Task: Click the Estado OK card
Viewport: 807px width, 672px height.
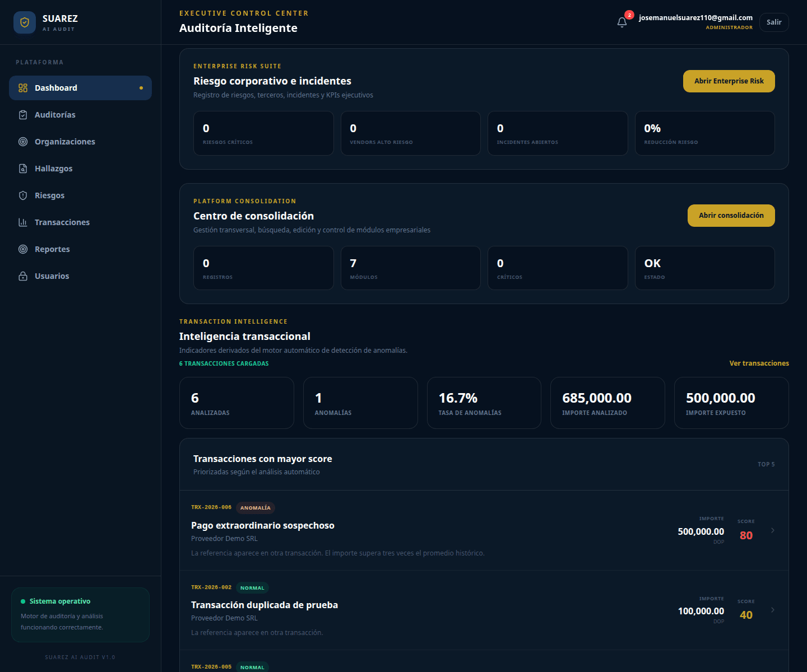Action: [x=705, y=268]
